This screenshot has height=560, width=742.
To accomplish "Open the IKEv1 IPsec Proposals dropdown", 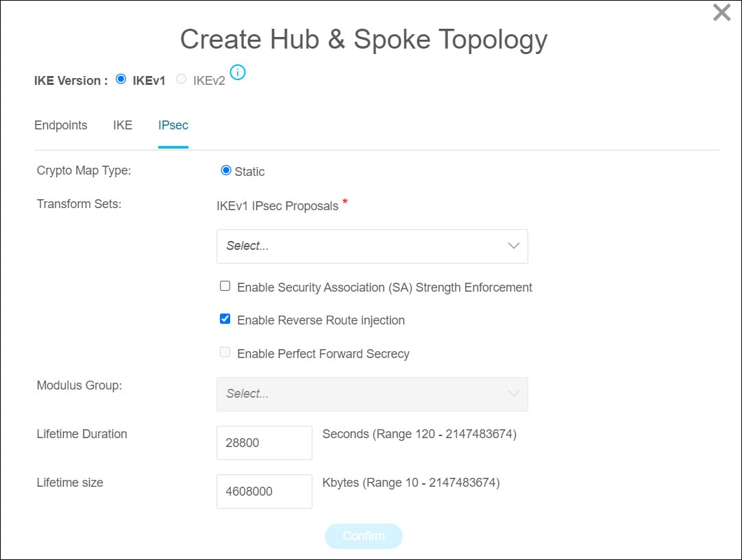I will (x=372, y=246).
